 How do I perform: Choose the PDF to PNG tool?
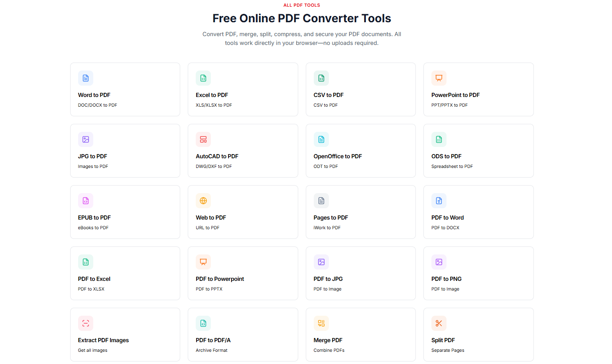[446, 279]
